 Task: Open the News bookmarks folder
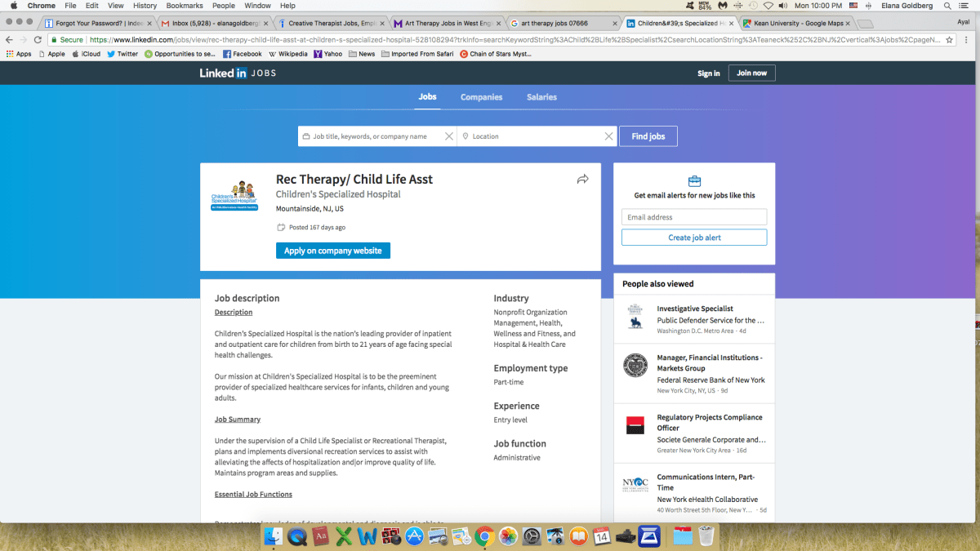[x=362, y=54]
